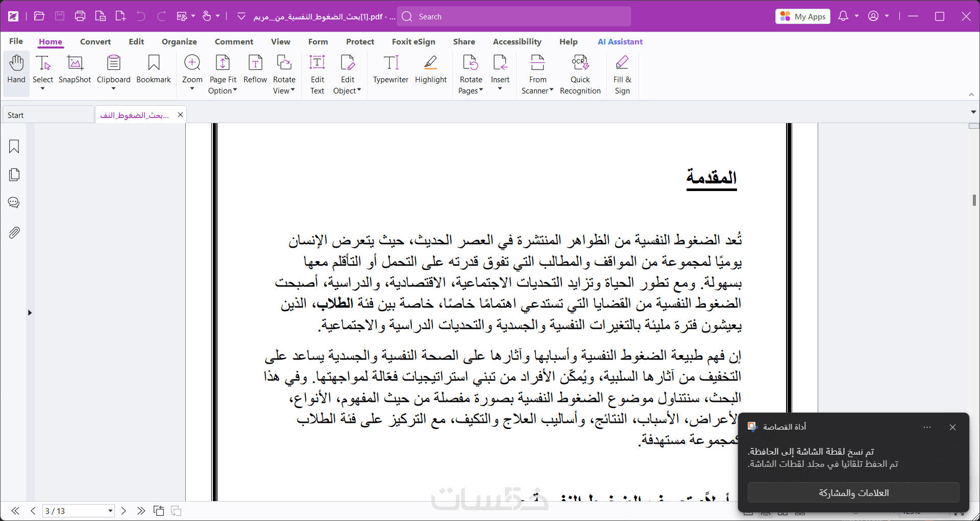The width and height of the screenshot is (980, 521).
Task: Expand the Select tool dropdown arrow
Action: coord(43,89)
